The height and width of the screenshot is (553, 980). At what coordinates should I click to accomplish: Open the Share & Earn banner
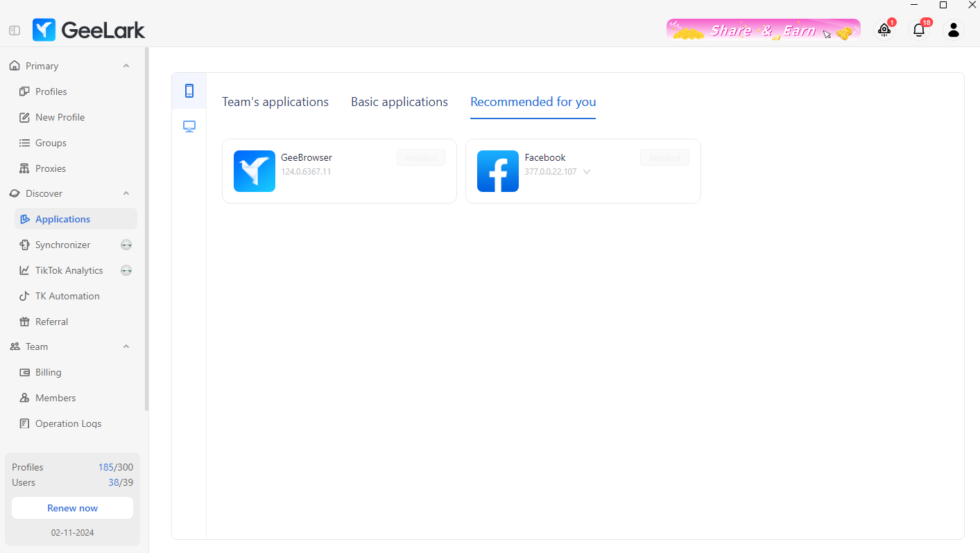[763, 30]
